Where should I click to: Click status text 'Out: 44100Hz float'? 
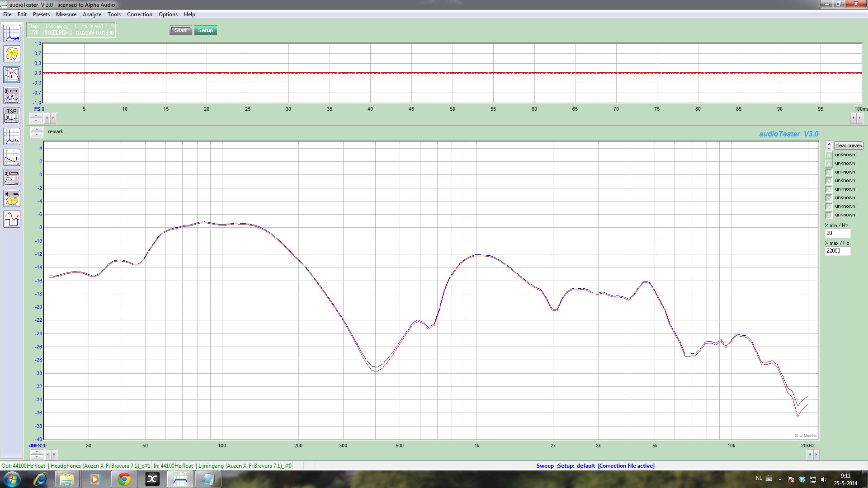[x=24, y=466]
